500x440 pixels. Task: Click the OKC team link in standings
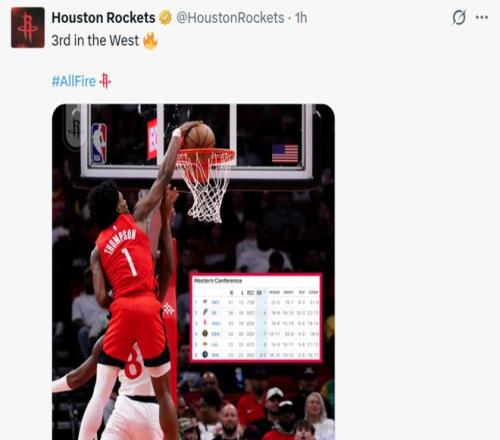[215, 302]
